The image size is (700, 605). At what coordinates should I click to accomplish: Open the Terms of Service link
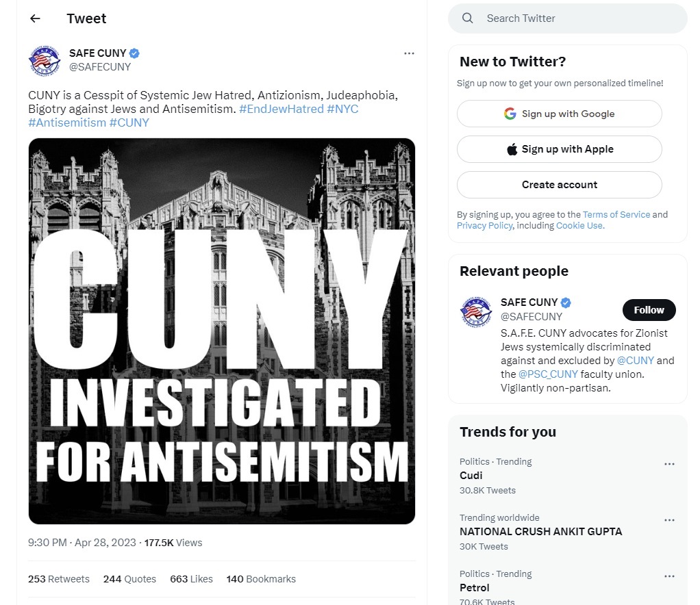616,214
